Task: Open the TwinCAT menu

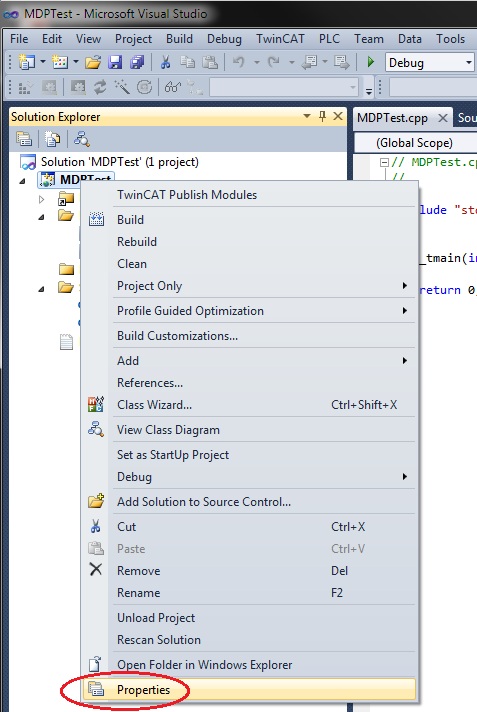Action: (x=280, y=39)
